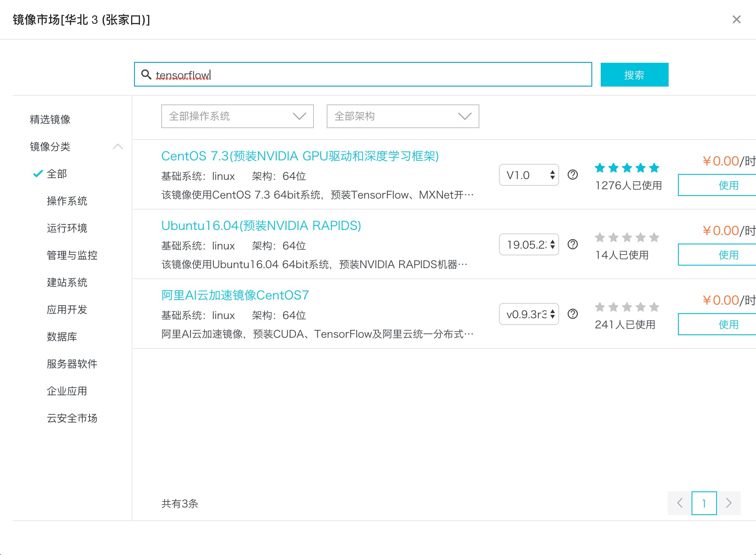Click the tensorflow search input field
The image size is (756, 555).
[x=363, y=74]
